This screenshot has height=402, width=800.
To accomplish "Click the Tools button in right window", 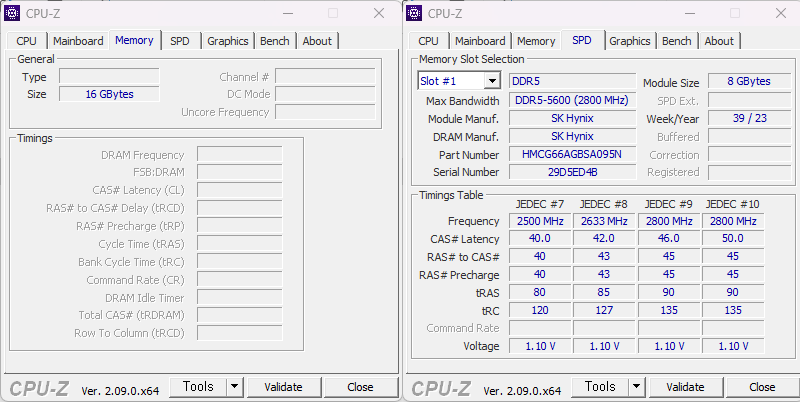I will click(600, 387).
